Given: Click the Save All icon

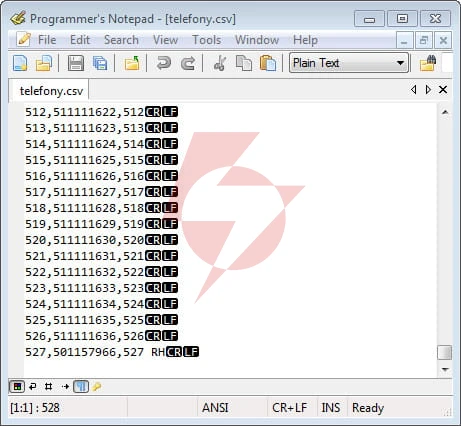Looking at the screenshot, I should click(x=100, y=63).
